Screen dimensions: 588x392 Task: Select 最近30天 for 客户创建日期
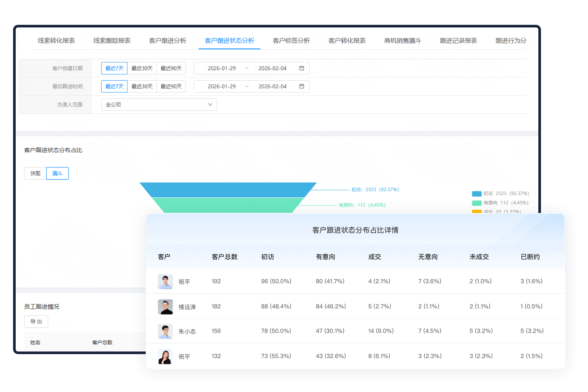click(142, 68)
